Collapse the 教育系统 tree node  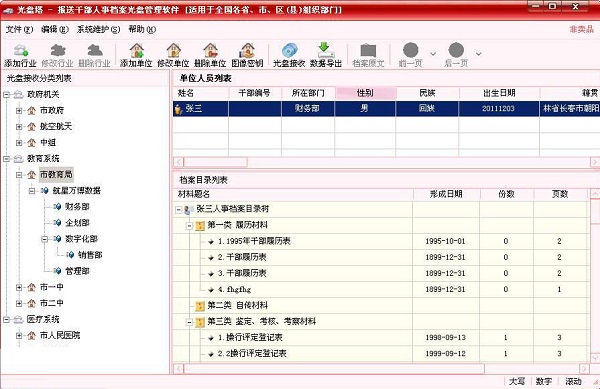point(7,159)
